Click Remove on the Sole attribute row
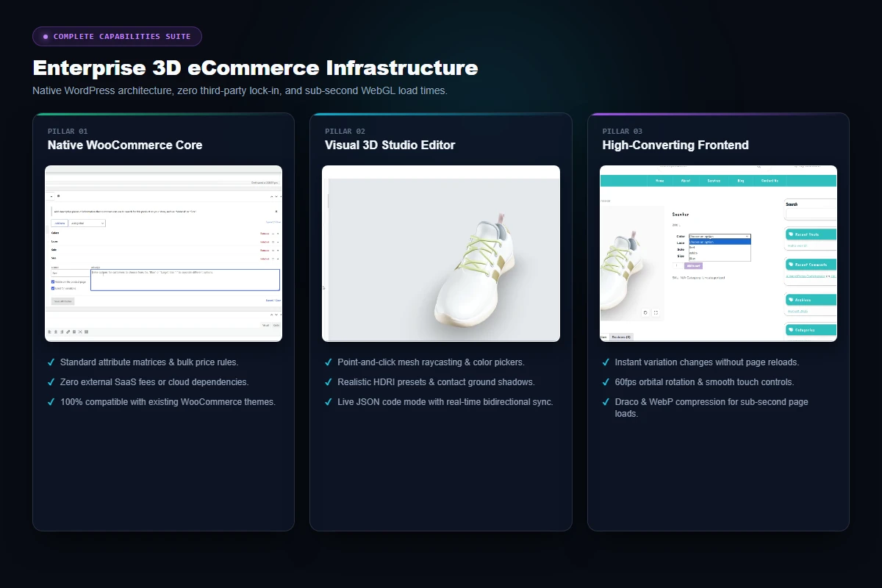This screenshot has width=882, height=588. [x=265, y=250]
